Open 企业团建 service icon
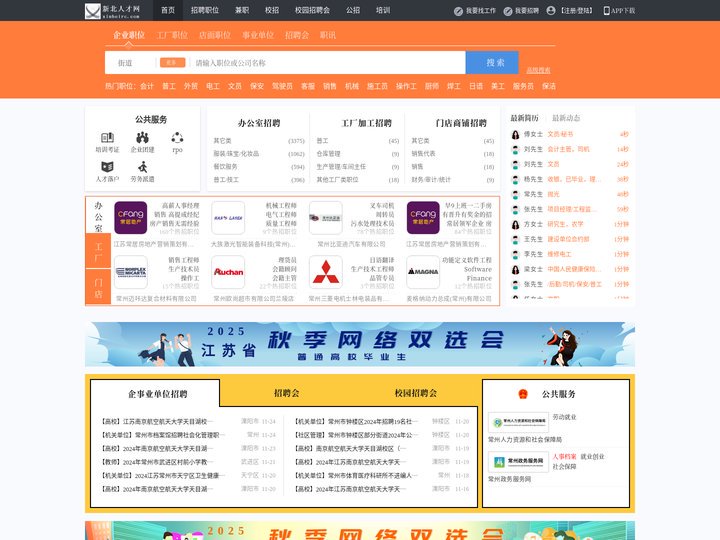720x540 pixels. [x=142, y=137]
